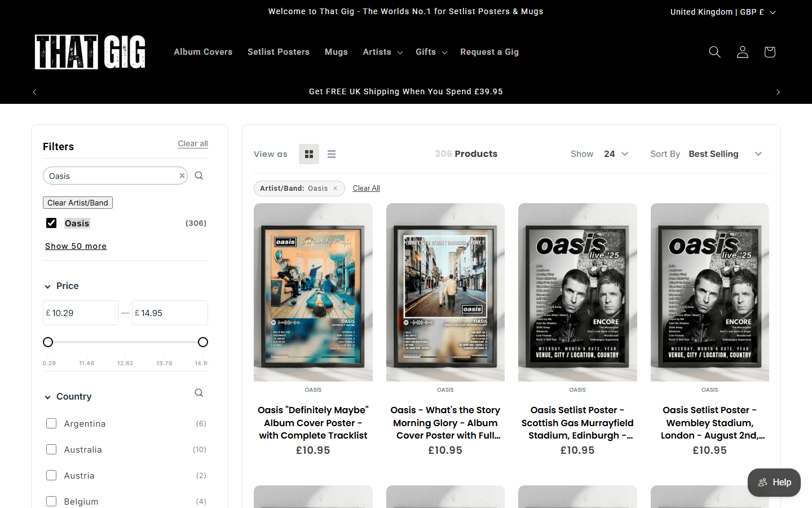The width and height of the screenshot is (812, 508).
Task: Switch to grid view
Action: pos(309,154)
